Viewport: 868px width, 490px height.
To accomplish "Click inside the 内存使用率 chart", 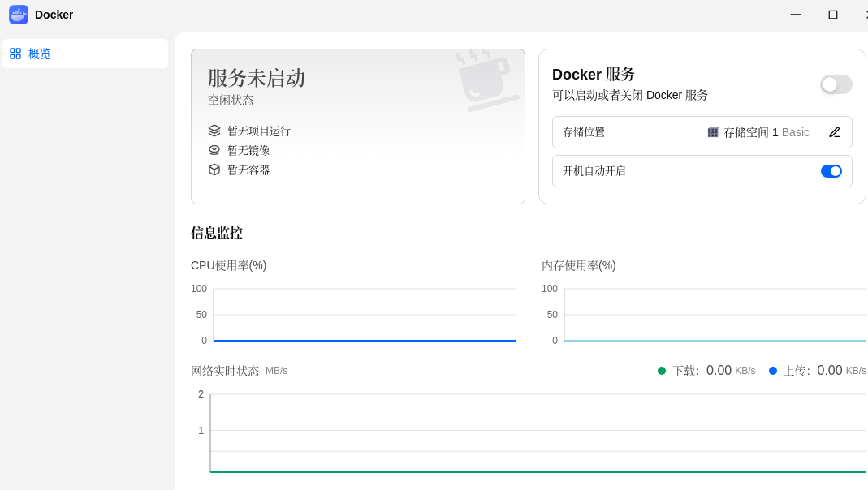I will pyautogui.click(x=715, y=314).
